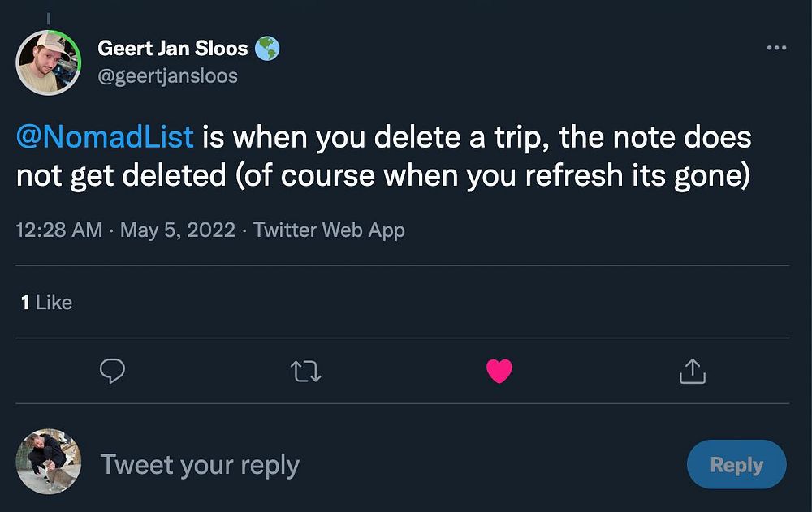Viewport: 812px width, 512px height.
Task: Visit the @geertjansloos handle link
Action: tap(167, 75)
